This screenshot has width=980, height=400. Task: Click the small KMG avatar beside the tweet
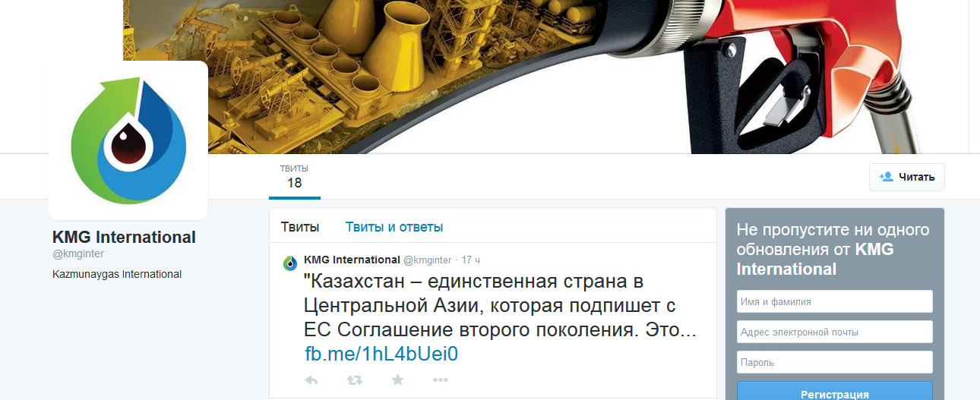(289, 263)
